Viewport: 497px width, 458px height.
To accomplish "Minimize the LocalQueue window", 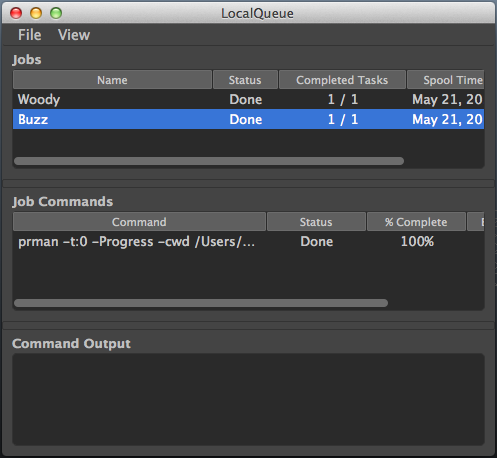I will point(36,13).
